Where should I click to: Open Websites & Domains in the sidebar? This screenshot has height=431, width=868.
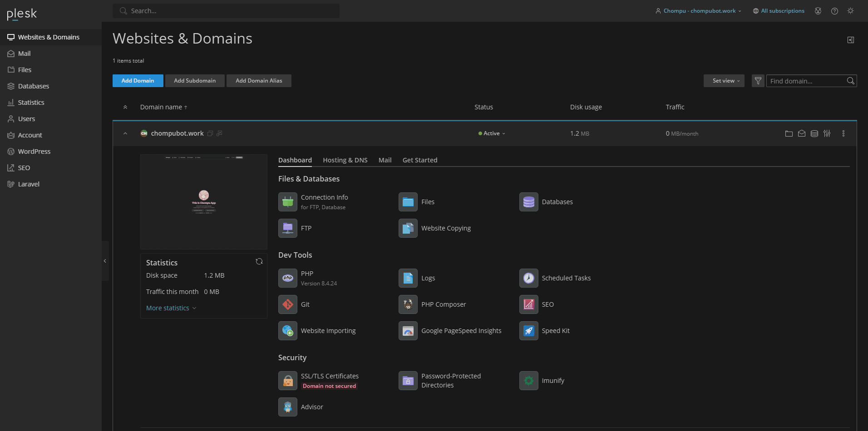[x=51, y=37]
